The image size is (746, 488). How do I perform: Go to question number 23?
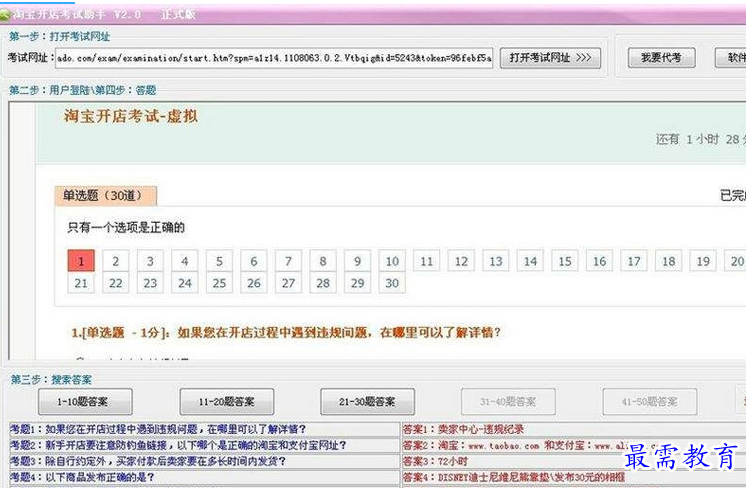point(150,283)
